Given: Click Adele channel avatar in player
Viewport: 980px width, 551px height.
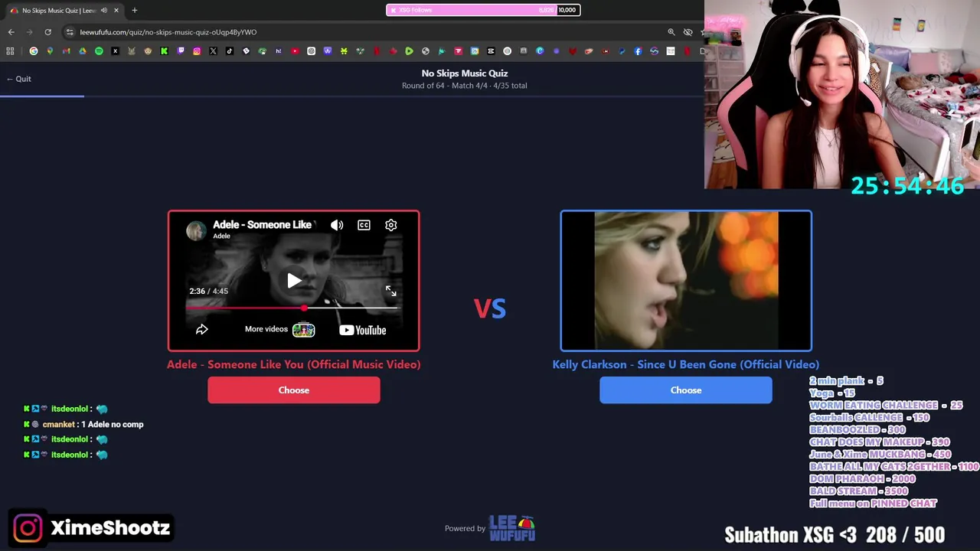Looking at the screenshot, I should (196, 230).
